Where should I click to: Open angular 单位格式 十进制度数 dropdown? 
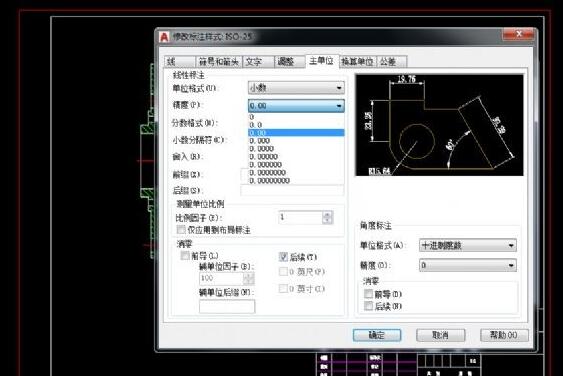(x=468, y=246)
